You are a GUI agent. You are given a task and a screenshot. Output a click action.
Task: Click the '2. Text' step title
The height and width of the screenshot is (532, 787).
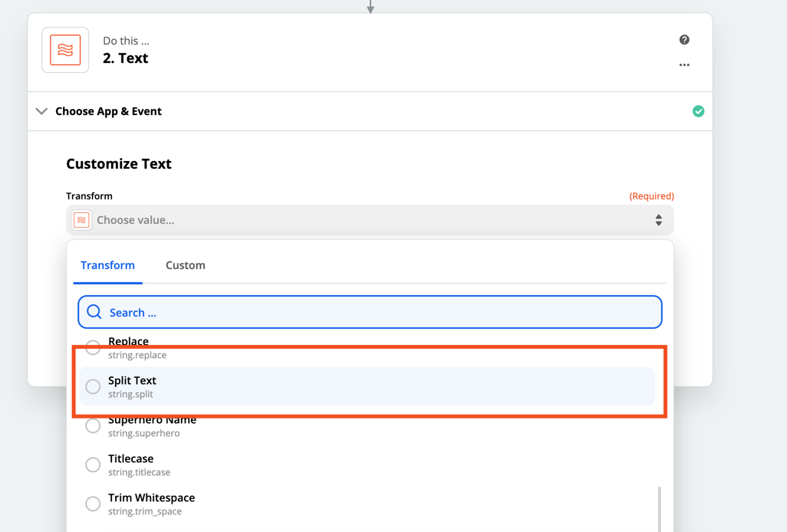[126, 58]
